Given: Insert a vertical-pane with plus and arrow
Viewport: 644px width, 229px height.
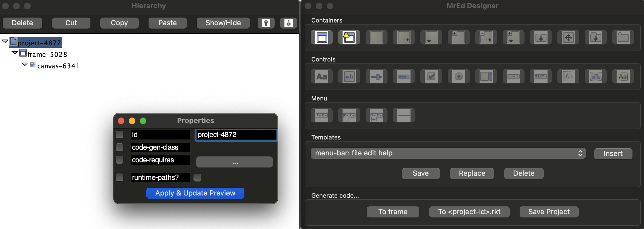Looking at the screenshot, I should pyautogui.click(x=514, y=37).
